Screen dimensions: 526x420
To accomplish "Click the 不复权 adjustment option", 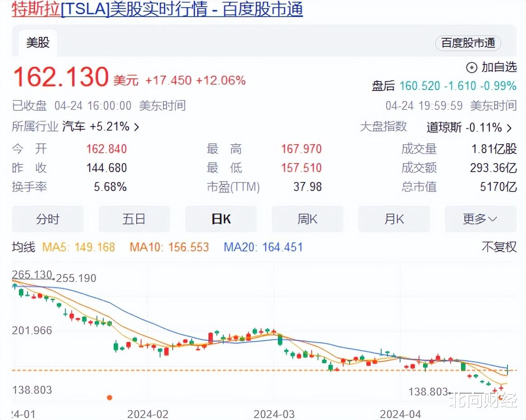I will pos(499,247).
